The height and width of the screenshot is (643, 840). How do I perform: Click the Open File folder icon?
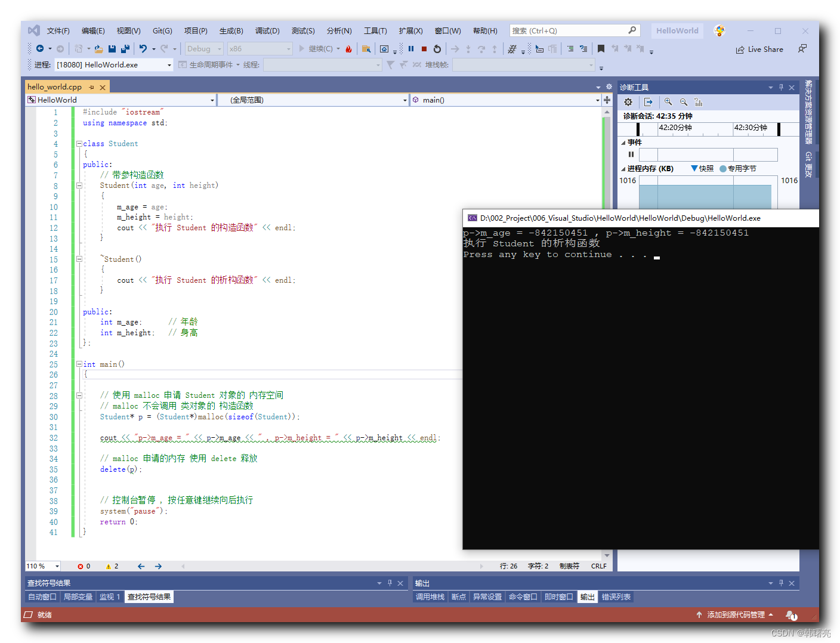[98, 49]
